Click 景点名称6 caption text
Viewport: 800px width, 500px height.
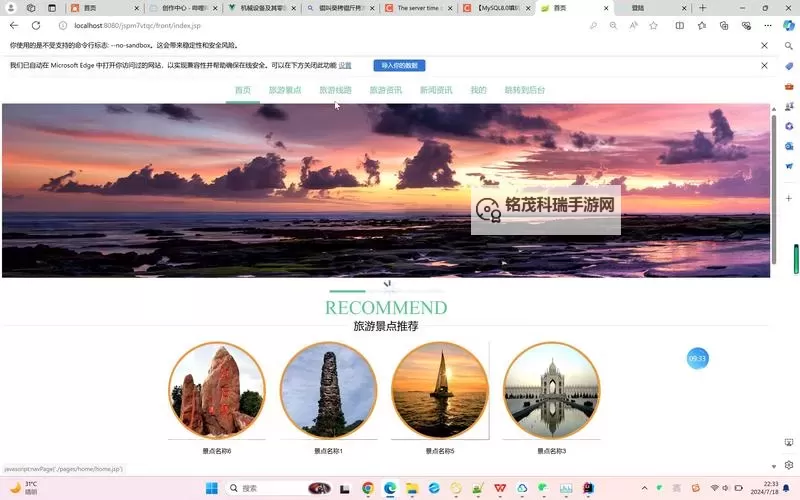217,451
